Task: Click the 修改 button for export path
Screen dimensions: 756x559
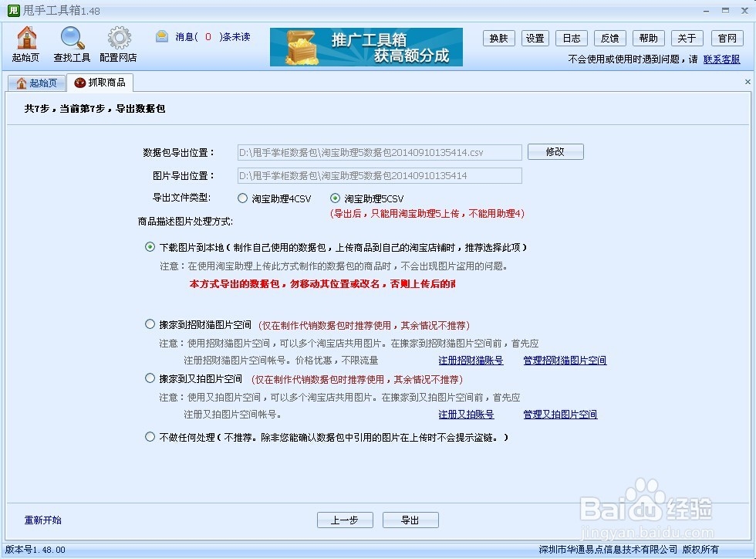Action: pyautogui.click(x=555, y=151)
